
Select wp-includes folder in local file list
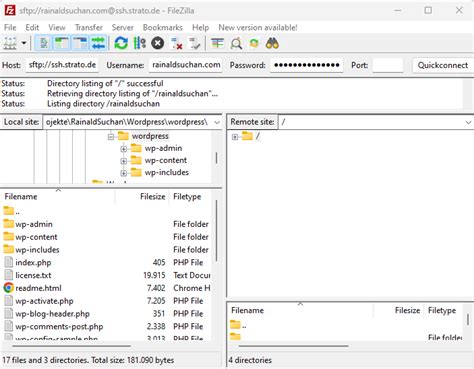tap(107, 250)
